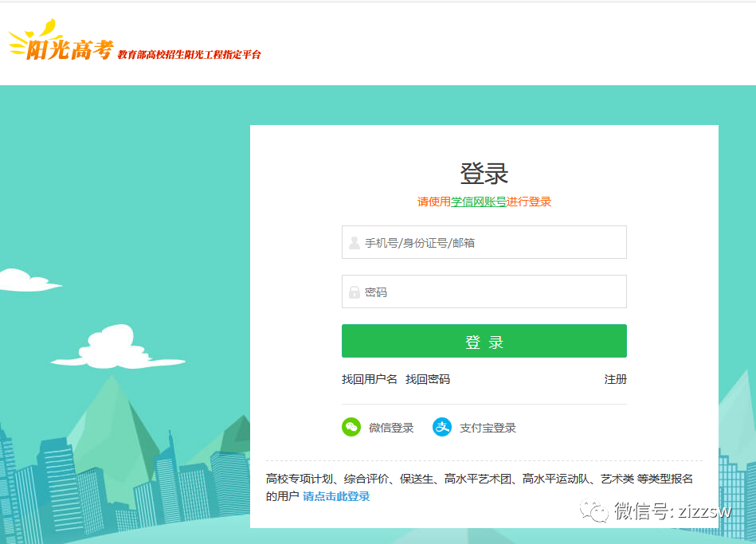Click the 密码 password input field

point(484,291)
